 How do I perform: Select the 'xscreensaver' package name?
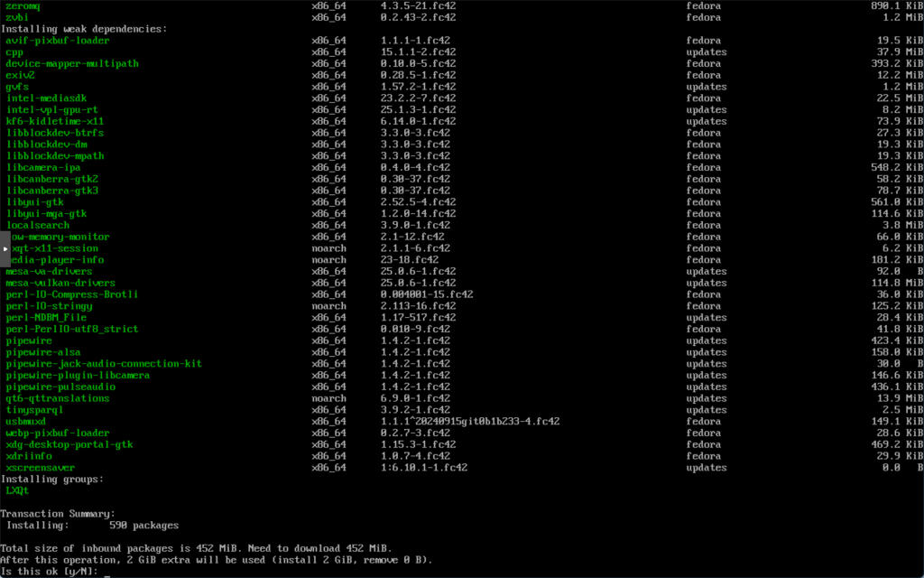pyautogui.click(x=41, y=468)
